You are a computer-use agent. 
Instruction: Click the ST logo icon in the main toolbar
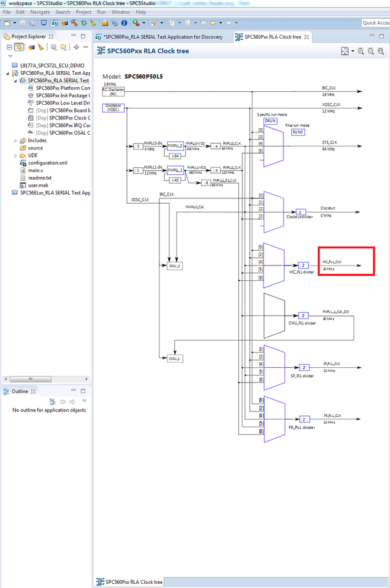pos(55,23)
